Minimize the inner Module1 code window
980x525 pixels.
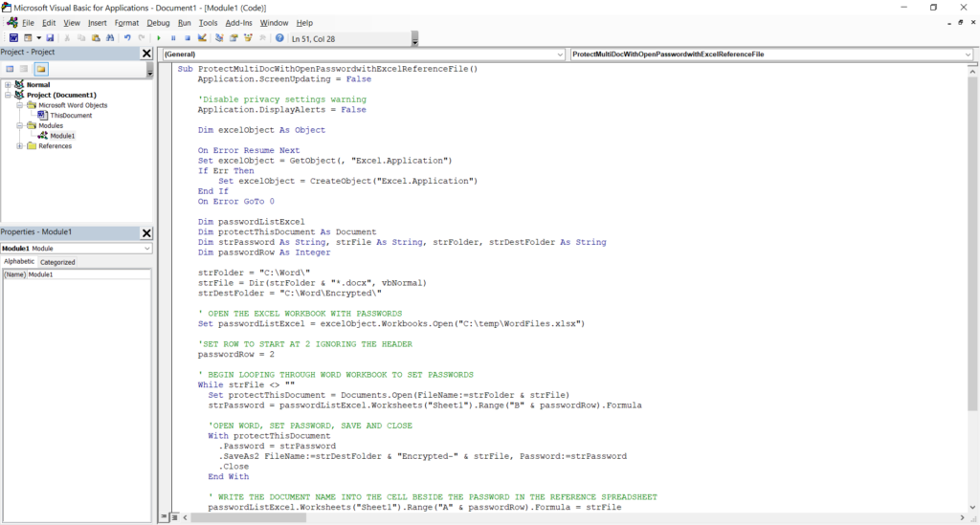948,23
